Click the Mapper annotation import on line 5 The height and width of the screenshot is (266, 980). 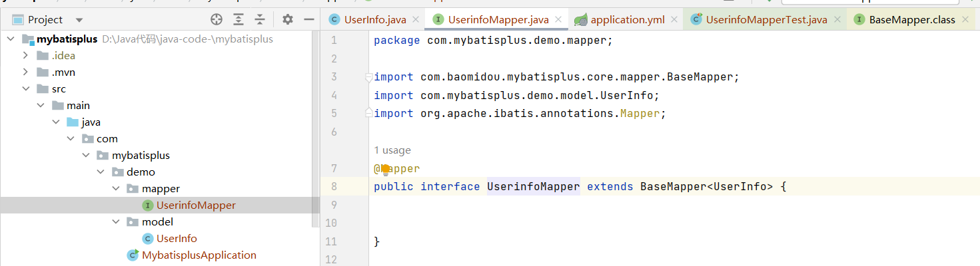pyautogui.click(x=640, y=114)
